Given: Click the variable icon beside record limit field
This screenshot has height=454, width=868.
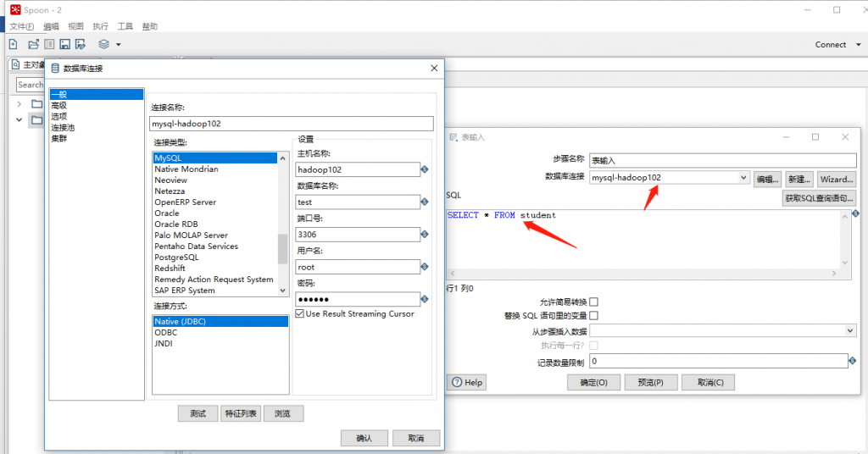Looking at the screenshot, I should tap(852, 361).
